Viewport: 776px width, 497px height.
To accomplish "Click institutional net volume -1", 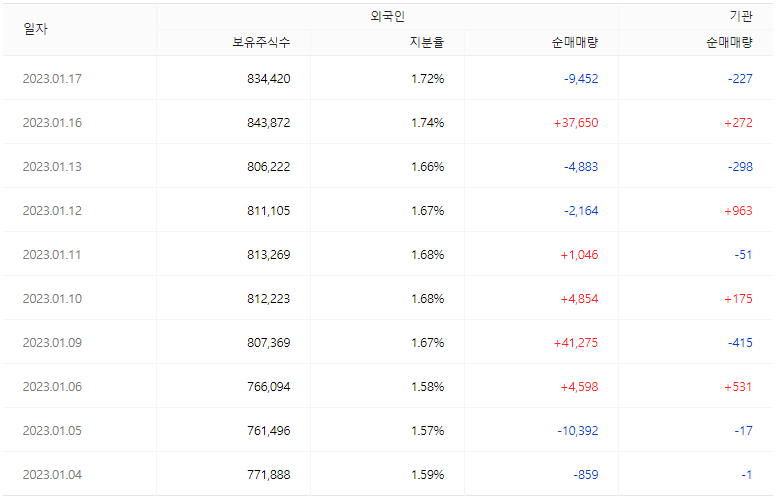I will [x=747, y=475].
